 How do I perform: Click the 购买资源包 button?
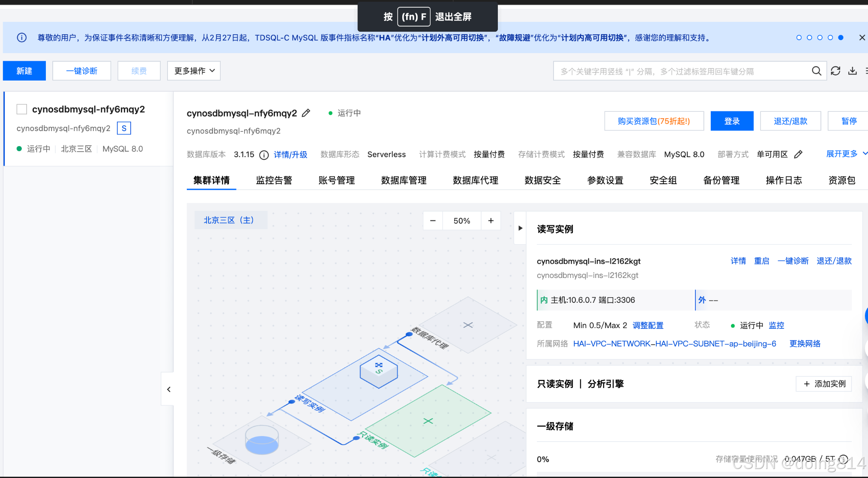(x=654, y=121)
